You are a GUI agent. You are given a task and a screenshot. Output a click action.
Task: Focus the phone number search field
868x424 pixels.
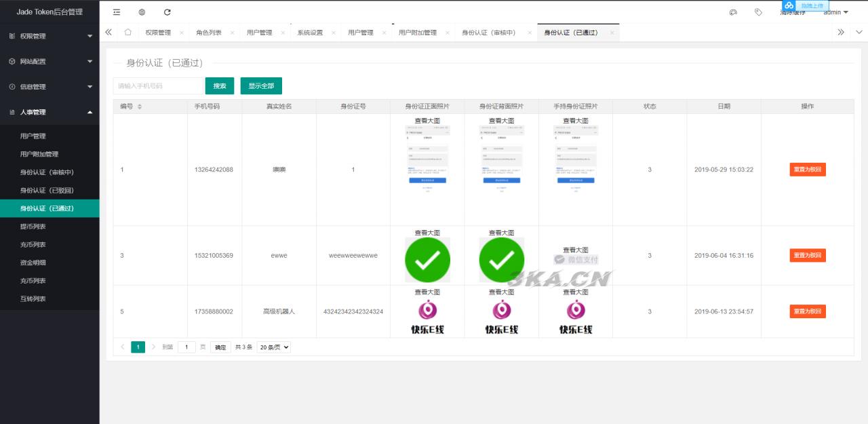pos(158,86)
